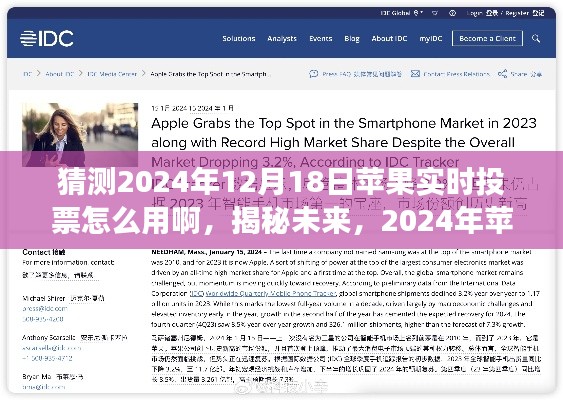Click Bryan Ma's email address
The width and height of the screenshot is (563, 400).
[x=44, y=387]
